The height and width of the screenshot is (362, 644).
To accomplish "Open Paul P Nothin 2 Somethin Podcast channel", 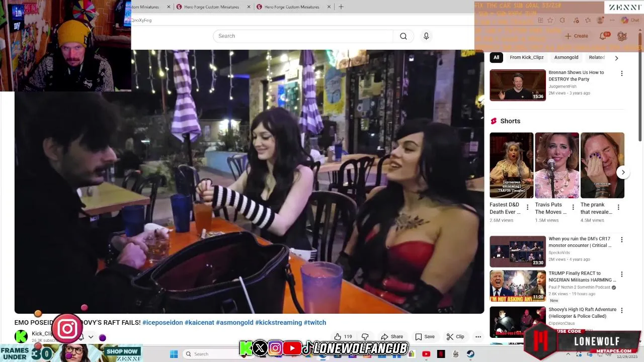I will point(580,288).
